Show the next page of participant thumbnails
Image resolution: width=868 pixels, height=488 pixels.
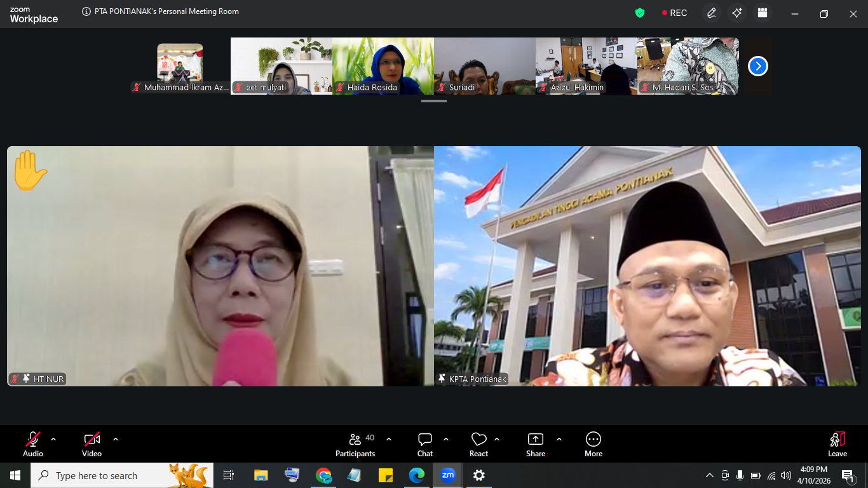point(757,66)
